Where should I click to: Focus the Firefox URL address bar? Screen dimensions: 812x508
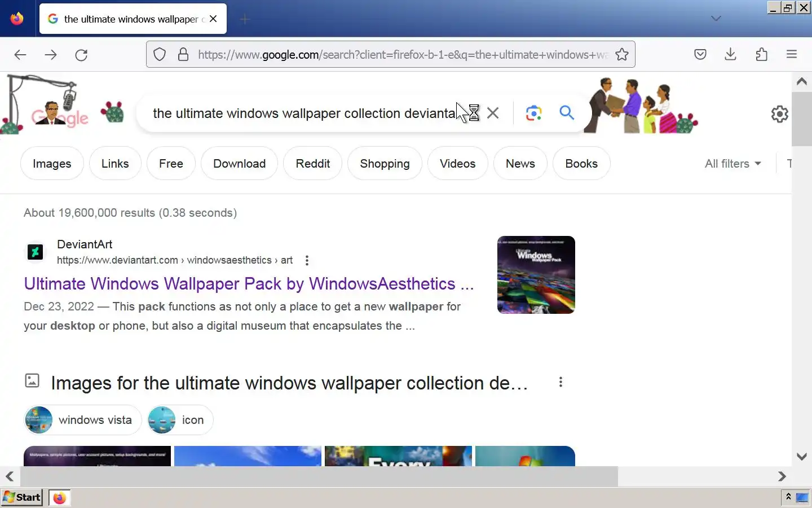coord(403,55)
